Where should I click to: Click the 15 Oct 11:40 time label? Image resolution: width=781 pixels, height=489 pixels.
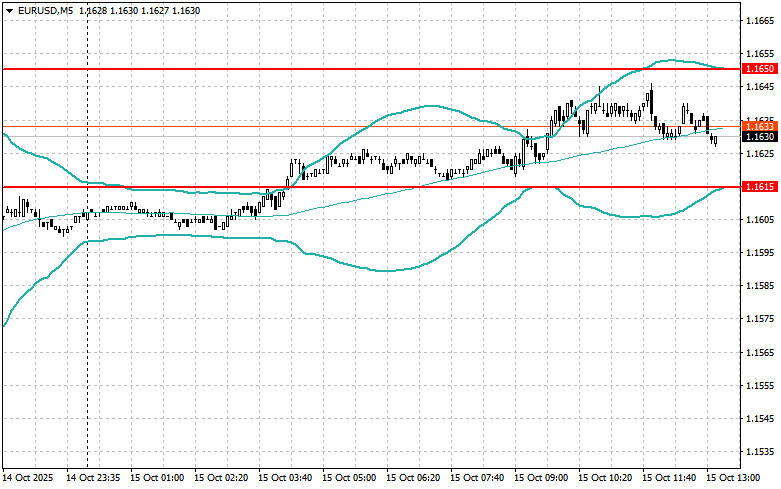click(669, 478)
